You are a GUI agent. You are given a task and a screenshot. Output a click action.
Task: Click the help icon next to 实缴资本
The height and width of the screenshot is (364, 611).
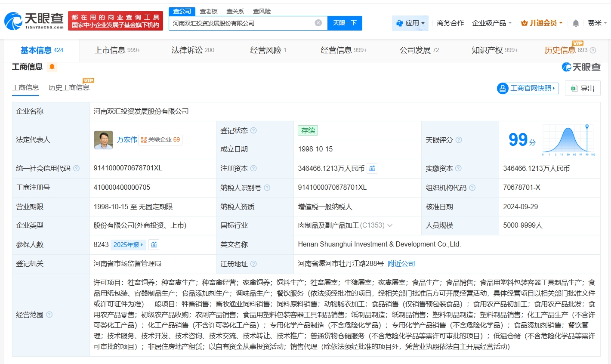pyautogui.click(x=458, y=168)
